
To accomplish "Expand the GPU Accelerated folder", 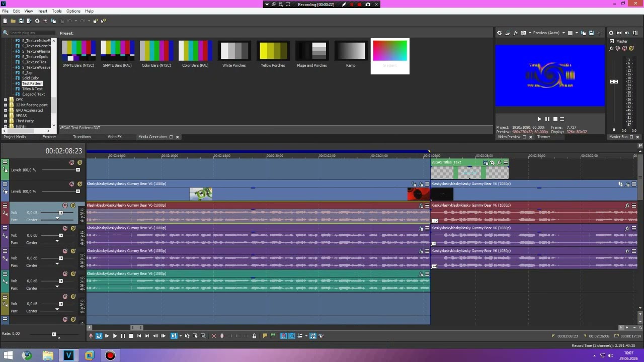I will [x=6, y=110].
